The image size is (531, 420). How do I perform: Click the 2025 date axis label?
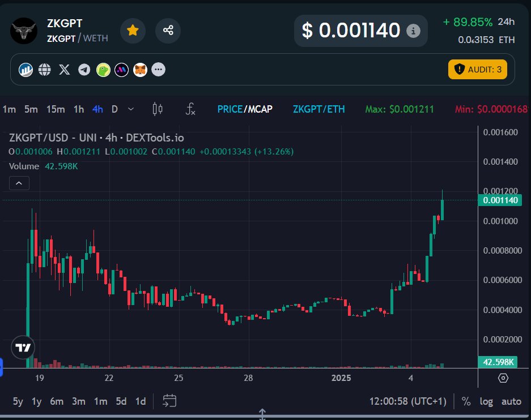click(x=341, y=378)
